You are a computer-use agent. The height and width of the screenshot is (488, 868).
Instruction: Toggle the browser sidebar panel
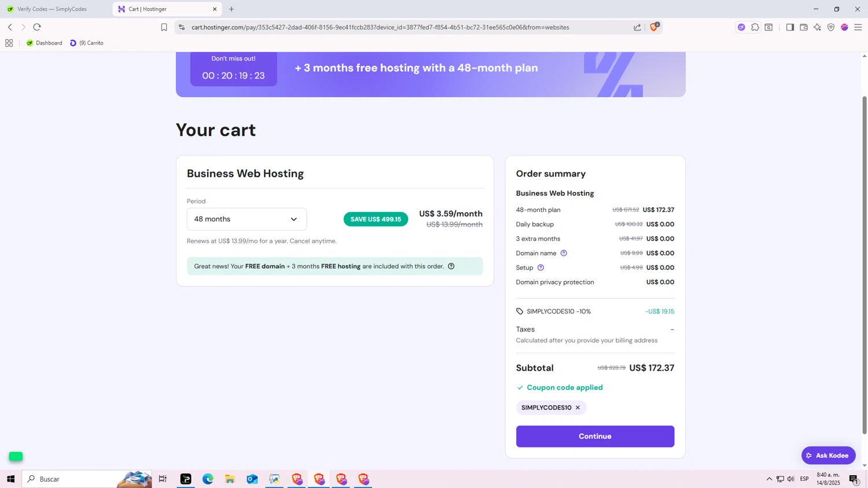pyautogui.click(x=790, y=27)
